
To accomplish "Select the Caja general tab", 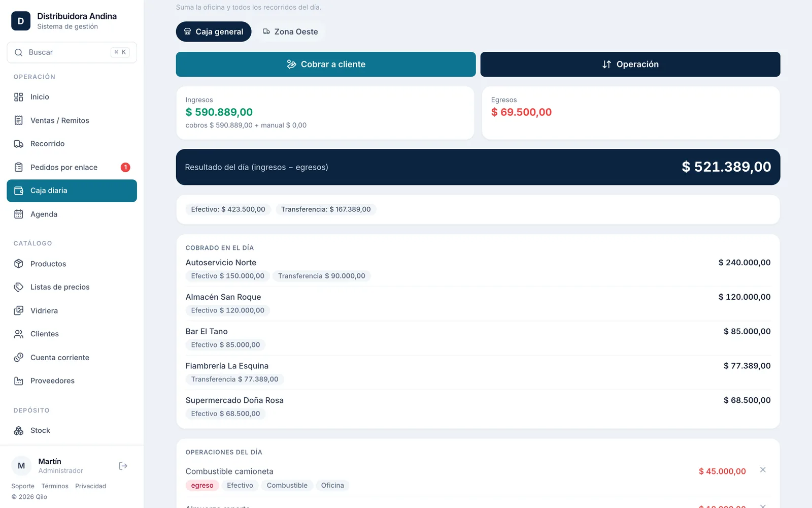I will point(214,31).
